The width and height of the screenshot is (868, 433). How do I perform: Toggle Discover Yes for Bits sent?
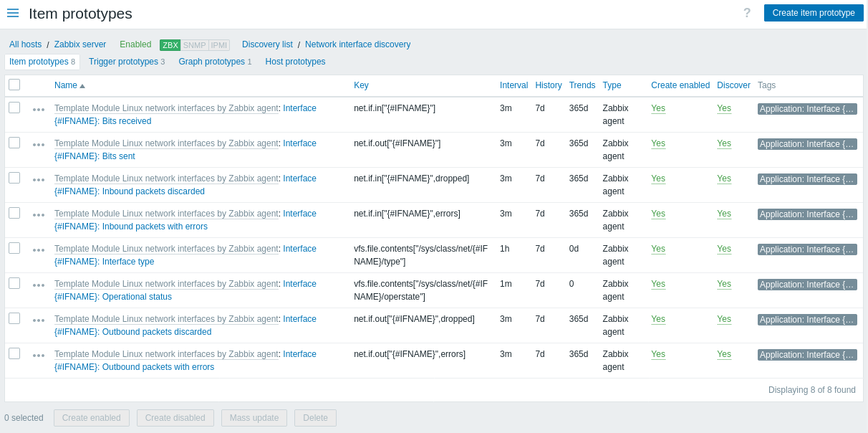[x=724, y=143]
